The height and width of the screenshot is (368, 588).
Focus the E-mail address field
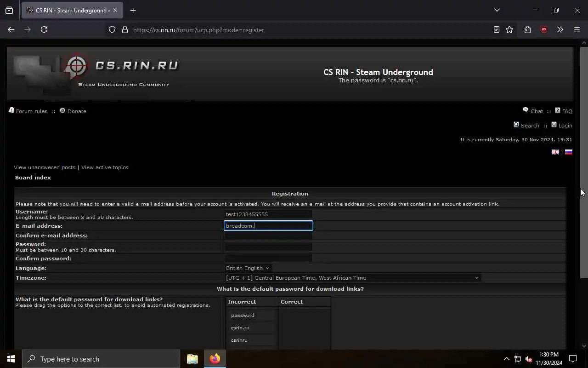click(x=268, y=226)
